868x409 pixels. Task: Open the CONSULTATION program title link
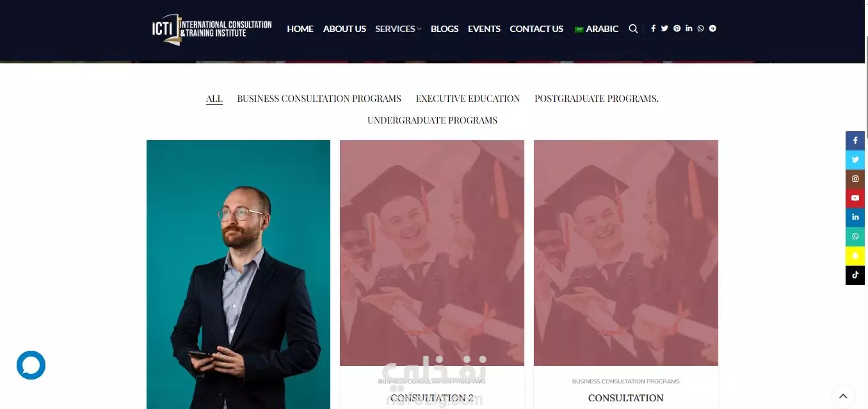625,398
